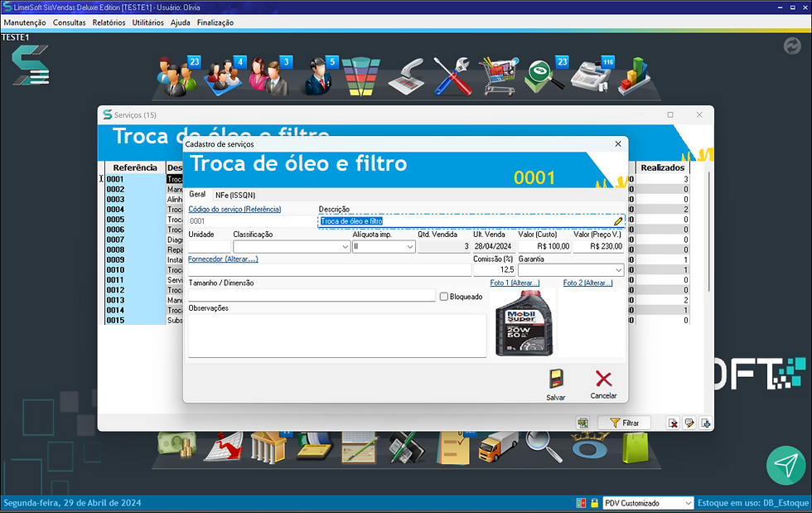Click the Foto 1 (Alterar...) link
Viewport: 812px width, 513px height.
515,283
